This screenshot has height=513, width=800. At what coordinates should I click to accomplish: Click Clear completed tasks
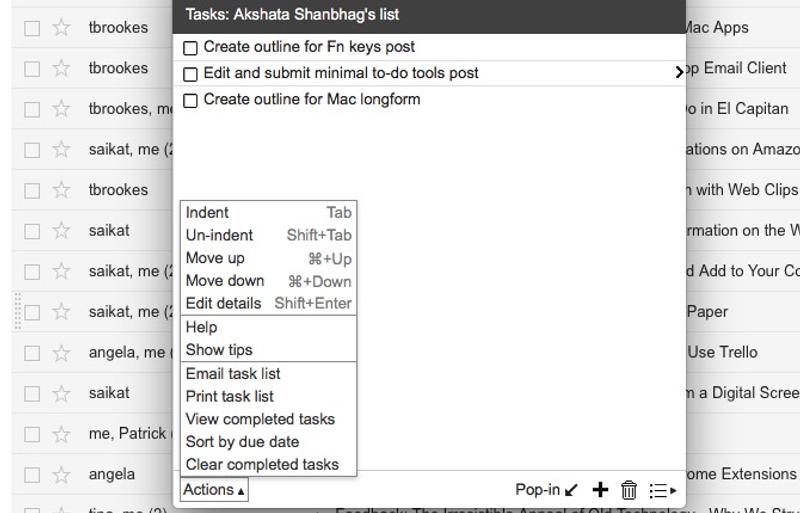pyautogui.click(x=262, y=464)
